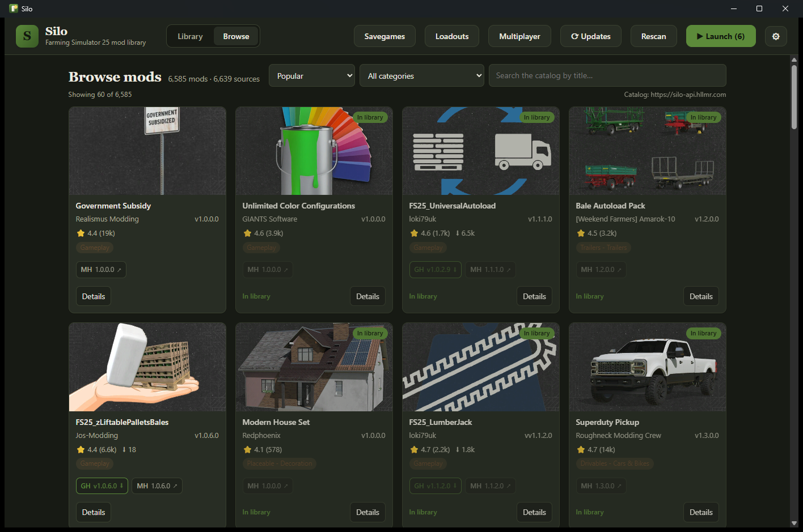The height and width of the screenshot is (532, 803).
Task: Switch to the Library tab
Action: (x=190, y=36)
